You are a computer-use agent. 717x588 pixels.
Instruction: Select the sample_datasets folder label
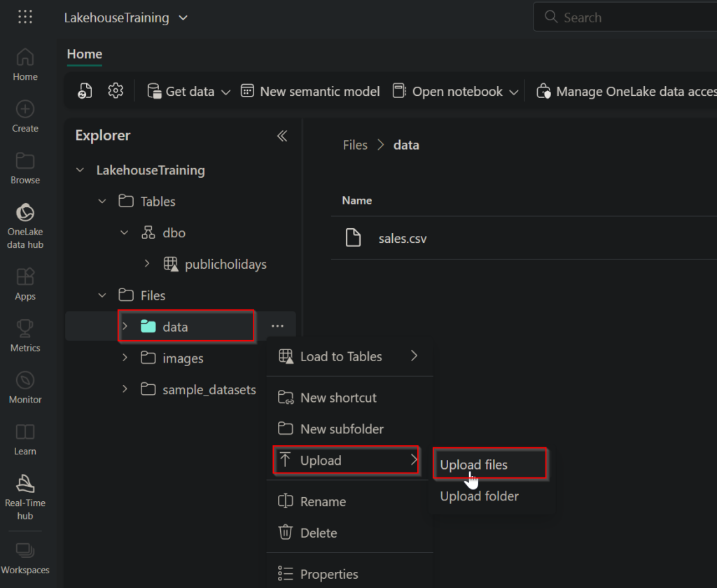pyautogui.click(x=209, y=390)
